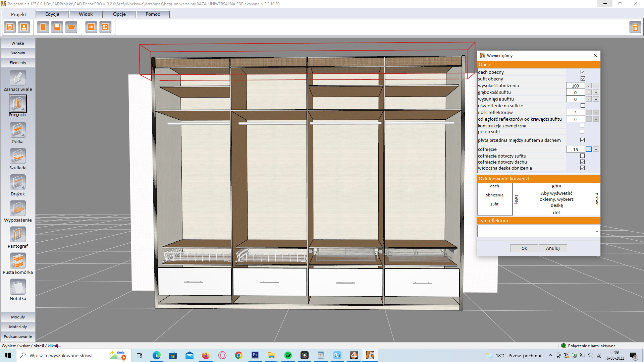The image size is (644, 362).
Task: Expand the Materiały sidebar section
Action: (18, 327)
